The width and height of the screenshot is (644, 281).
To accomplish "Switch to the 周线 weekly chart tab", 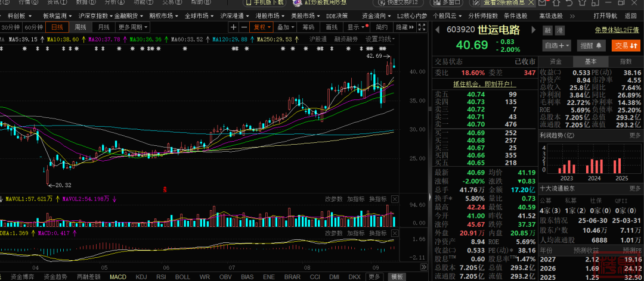I will coord(80,27).
